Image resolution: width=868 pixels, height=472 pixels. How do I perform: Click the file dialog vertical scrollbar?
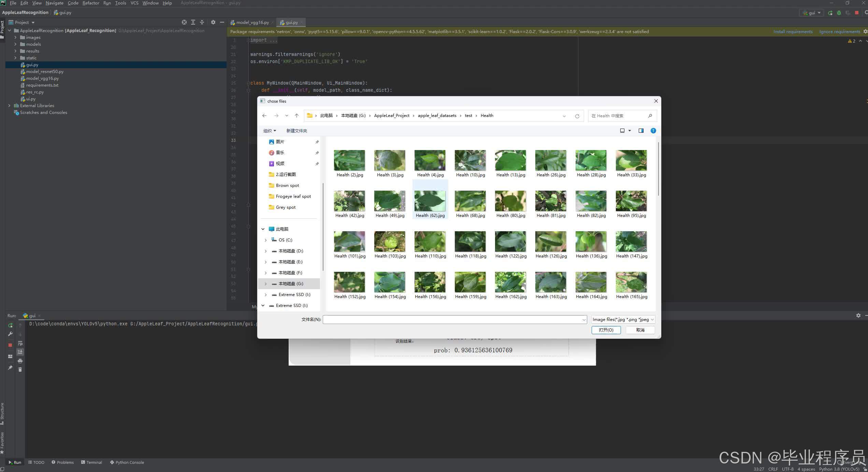pos(658,169)
